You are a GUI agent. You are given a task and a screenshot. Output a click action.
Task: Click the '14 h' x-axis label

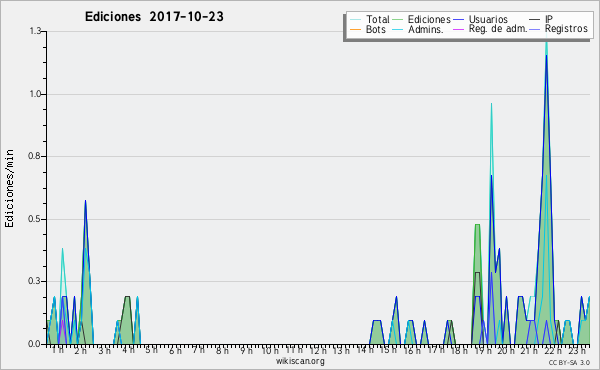tap(365, 350)
